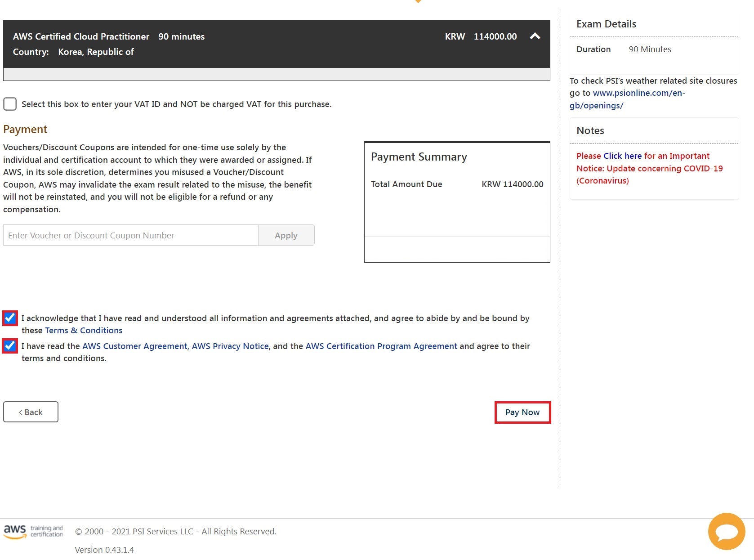
Task: Select the 'Korea, Republic of' country text
Action: pos(96,52)
